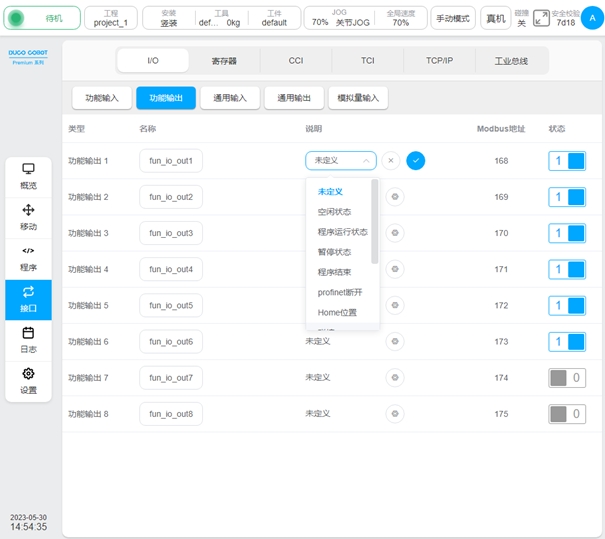Click the 手动模式 manual mode button
The image size is (605, 539).
(453, 18)
